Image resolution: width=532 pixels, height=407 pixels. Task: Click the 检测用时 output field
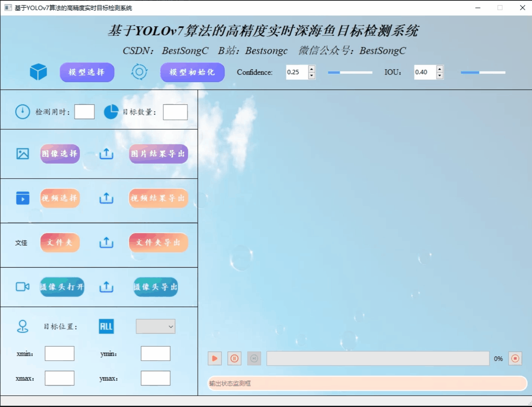(84, 112)
